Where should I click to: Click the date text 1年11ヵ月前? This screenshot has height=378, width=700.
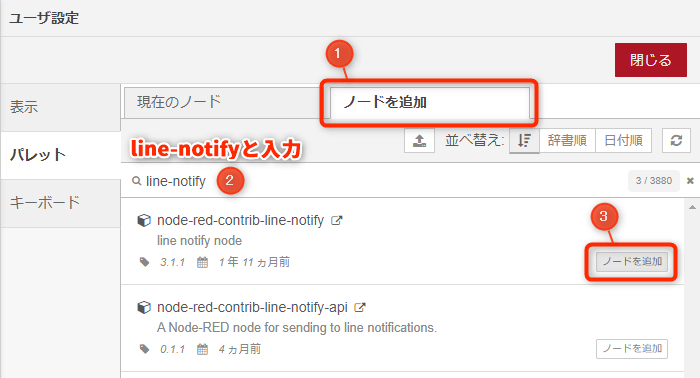254,262
